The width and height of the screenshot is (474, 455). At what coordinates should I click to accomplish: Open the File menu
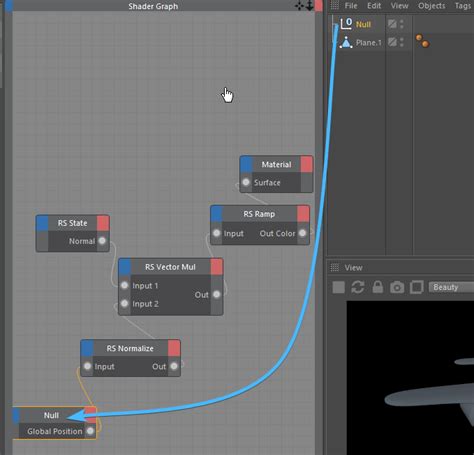point(351,6)
